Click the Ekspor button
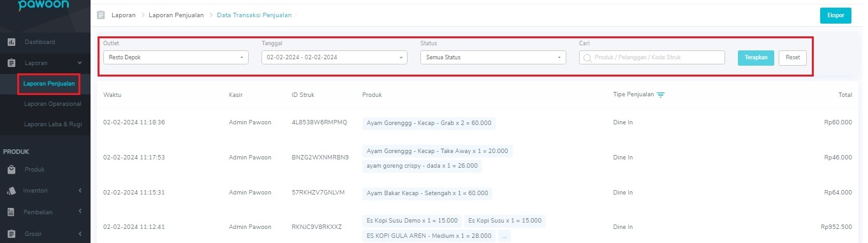 point(835,15)
